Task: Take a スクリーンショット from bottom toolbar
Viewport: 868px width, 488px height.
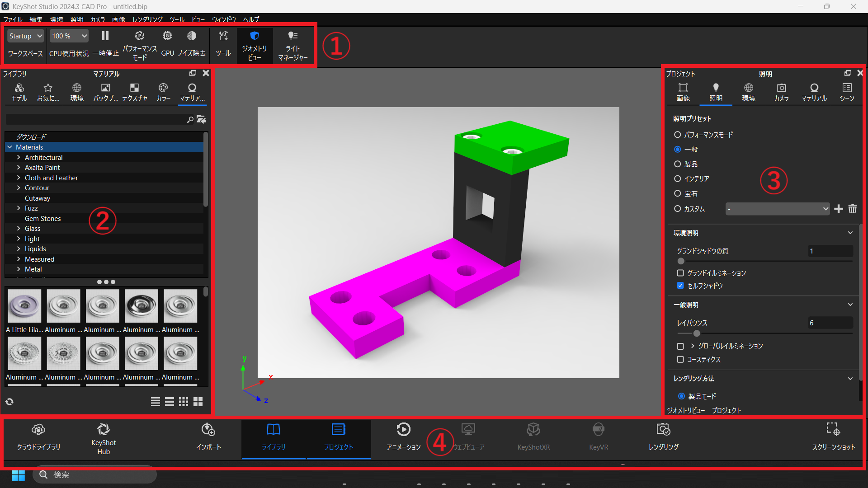Action: pos(833,437)
